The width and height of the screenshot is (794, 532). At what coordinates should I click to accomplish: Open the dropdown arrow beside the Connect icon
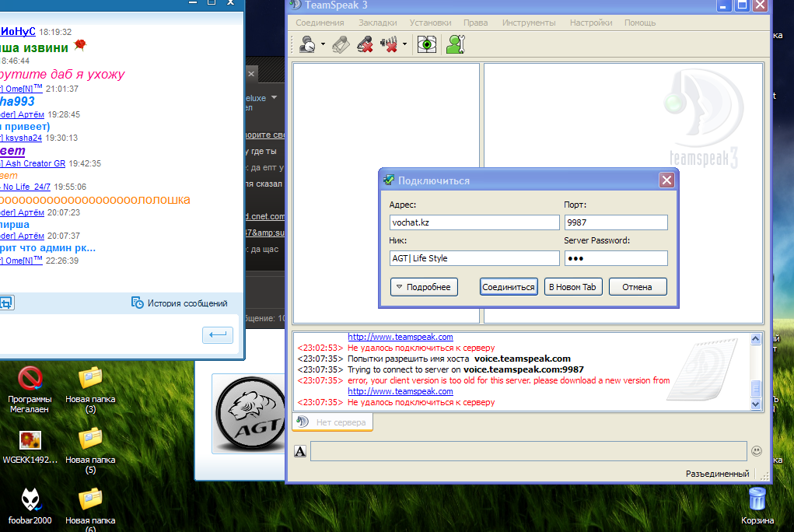[x=323, y=44]
